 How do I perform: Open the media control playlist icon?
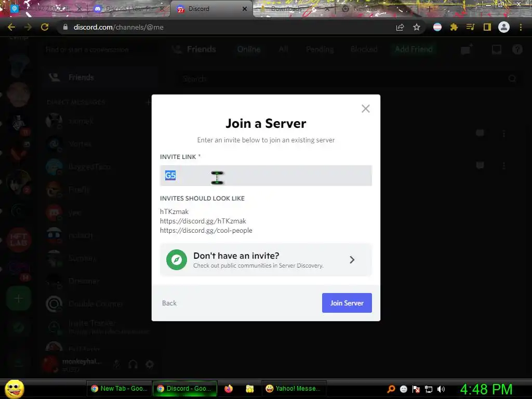470,27
